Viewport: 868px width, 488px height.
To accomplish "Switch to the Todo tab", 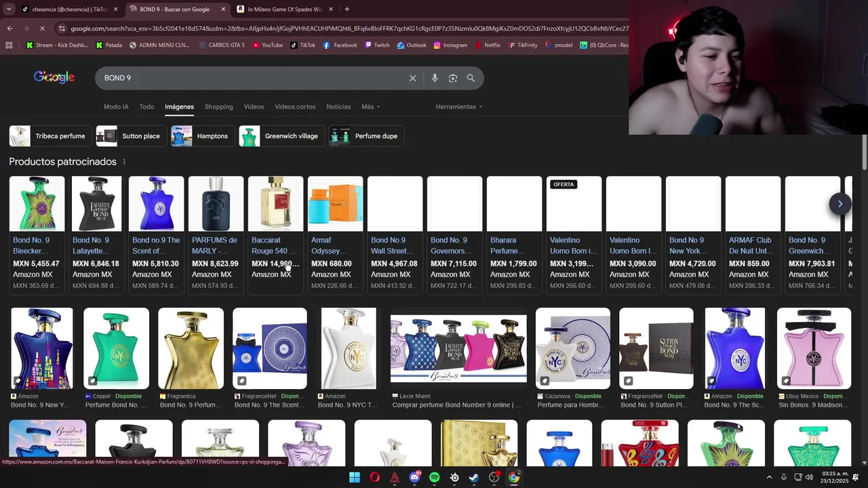I will point(146,107).
